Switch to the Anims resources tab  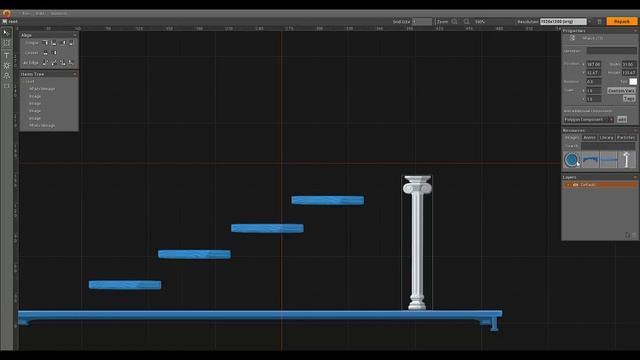[589, 138]
